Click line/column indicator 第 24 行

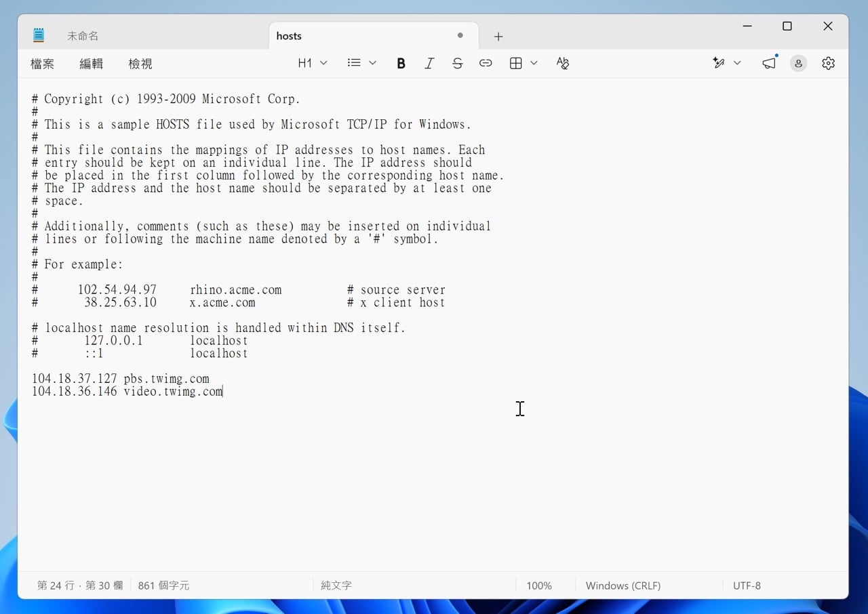[x=80, y=586]
